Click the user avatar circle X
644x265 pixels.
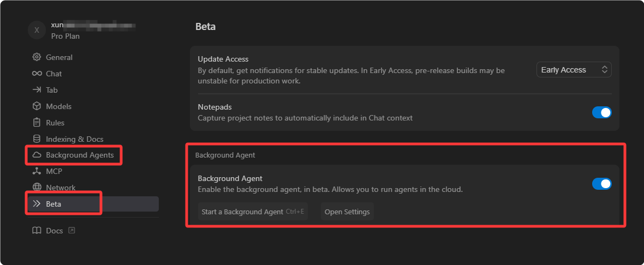click(x=37, y=30)
